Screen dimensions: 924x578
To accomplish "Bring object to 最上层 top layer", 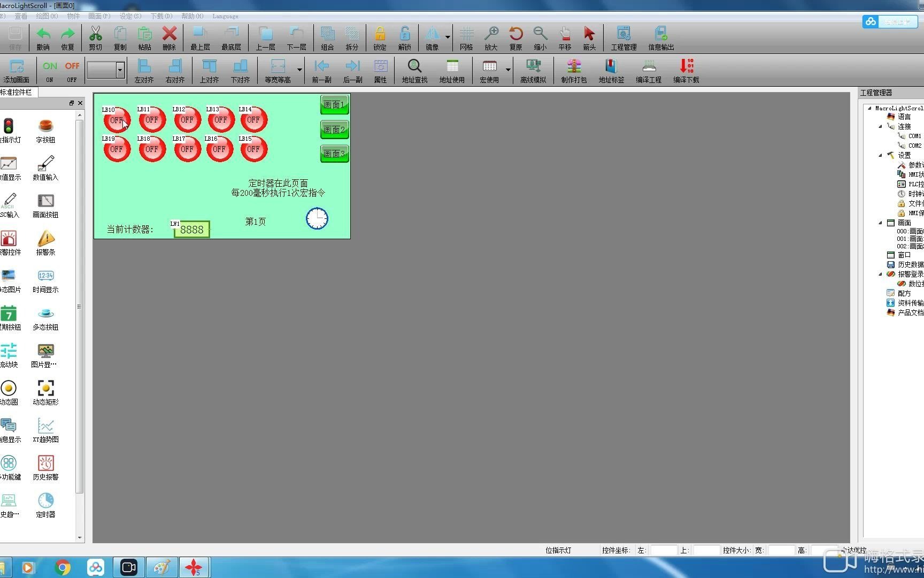I will pyautogui.click(x=201, y=38).
